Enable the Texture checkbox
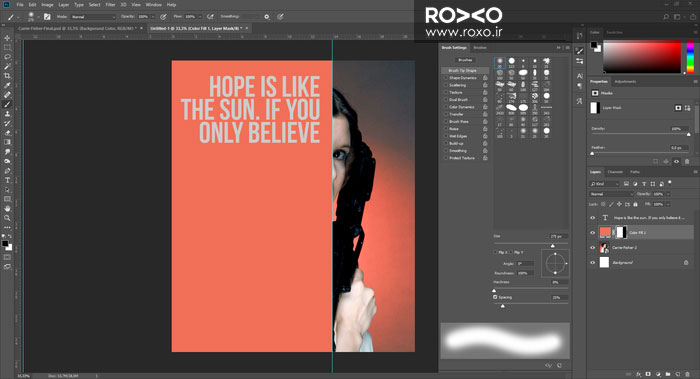The width and height of the screenshot is (700, 379). coord(446,92)
